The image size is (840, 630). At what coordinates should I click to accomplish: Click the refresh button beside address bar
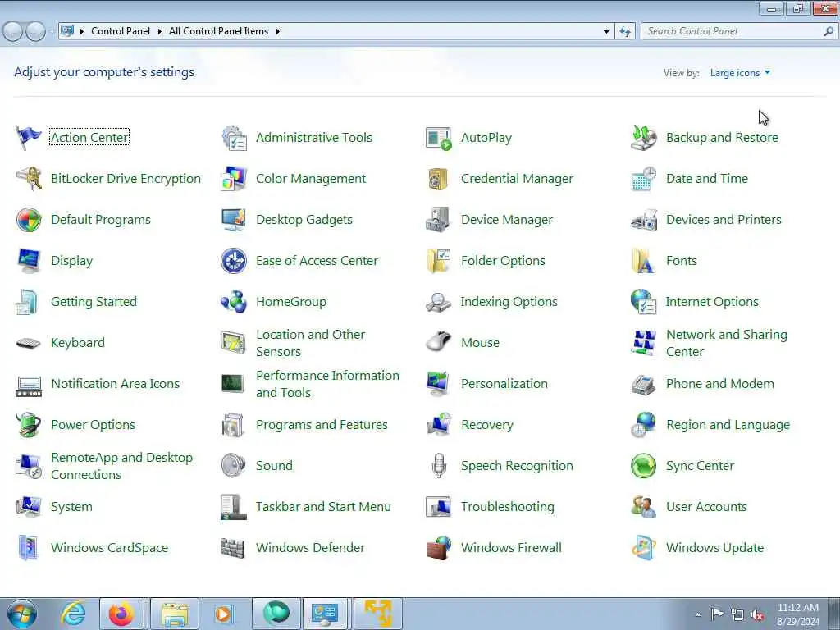[624, 32]
